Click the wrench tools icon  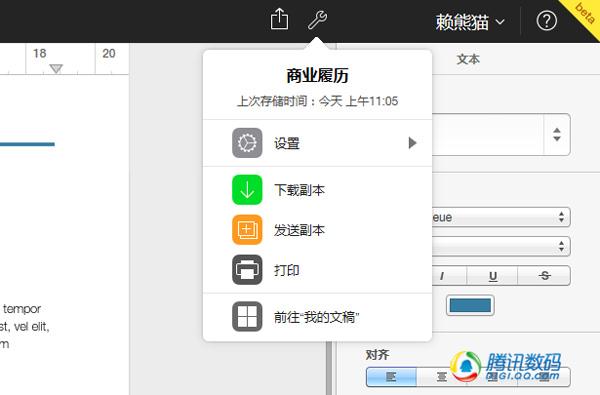pos(317,20)
